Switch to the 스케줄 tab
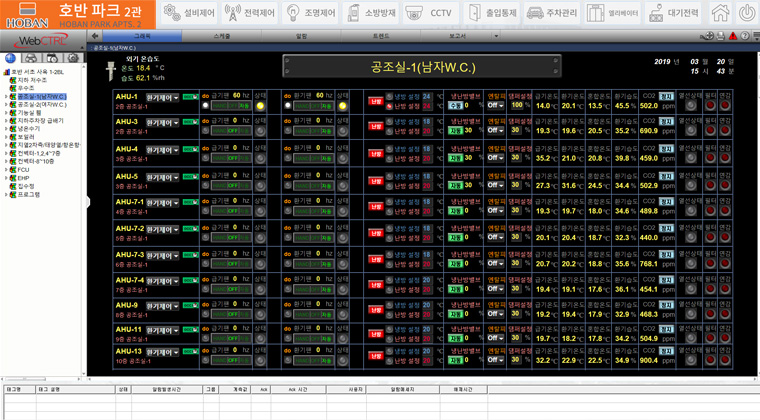The width and height of the screenshot is (760, 420). 222,36
